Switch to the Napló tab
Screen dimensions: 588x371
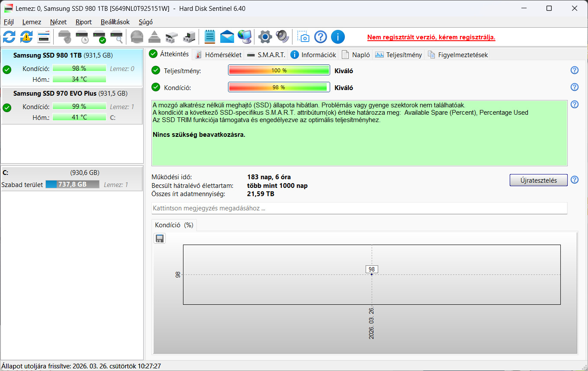coord(356,55)
